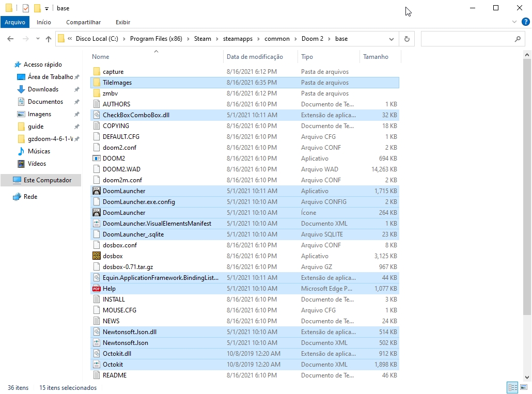Screen dimensions: 532x394
Task: Open guide folder in sidebar
Action: pyautogui.click(x=36, y=127)
